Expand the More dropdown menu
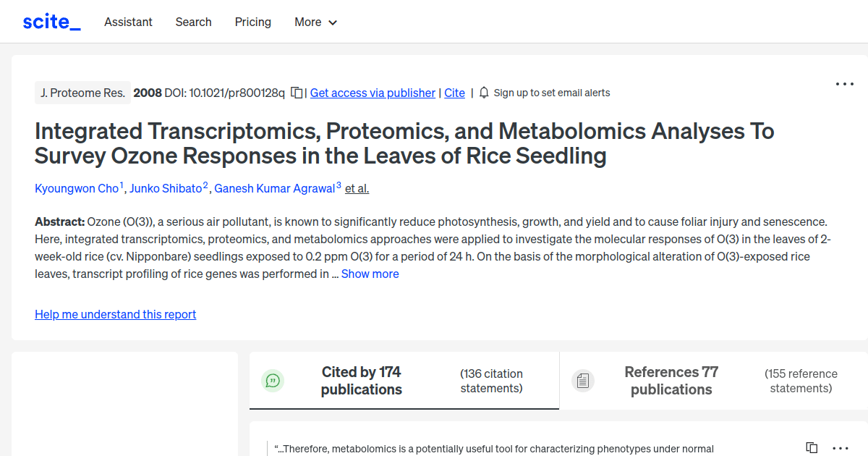The height and width of the screenshot is (456, 868). [316, 22]
